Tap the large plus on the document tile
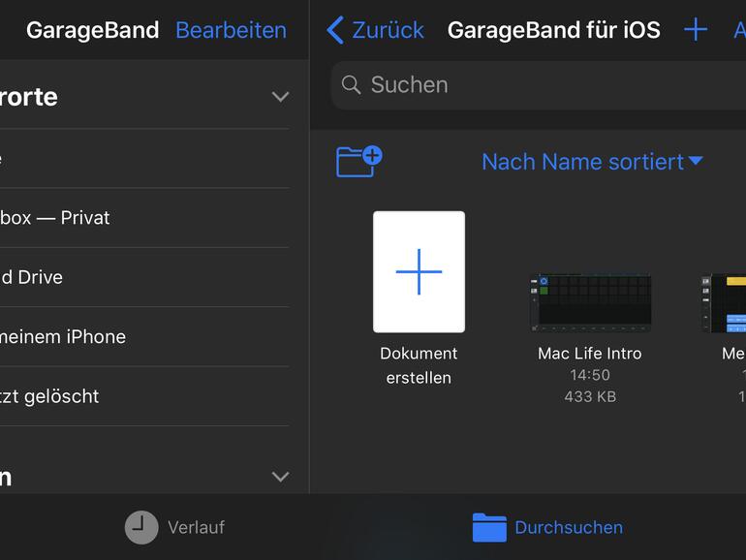The height and width of the screenshot is (560, 746). (x=419, y=271)
